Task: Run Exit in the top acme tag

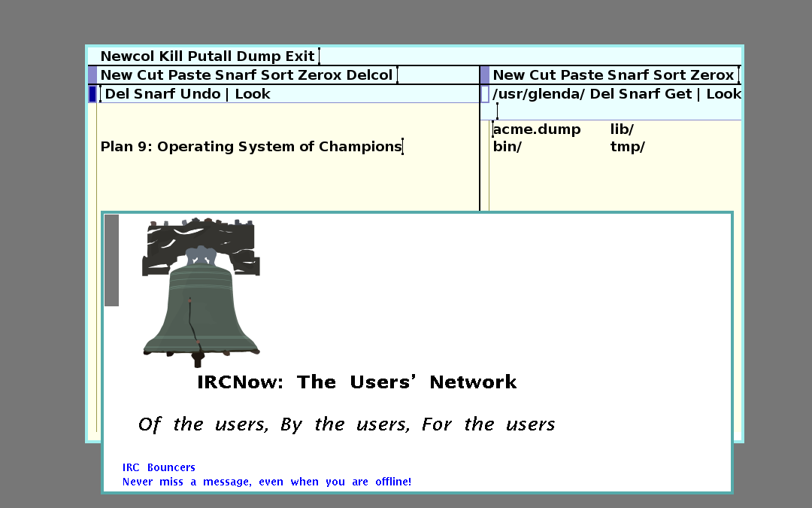Action: [301, 56]
